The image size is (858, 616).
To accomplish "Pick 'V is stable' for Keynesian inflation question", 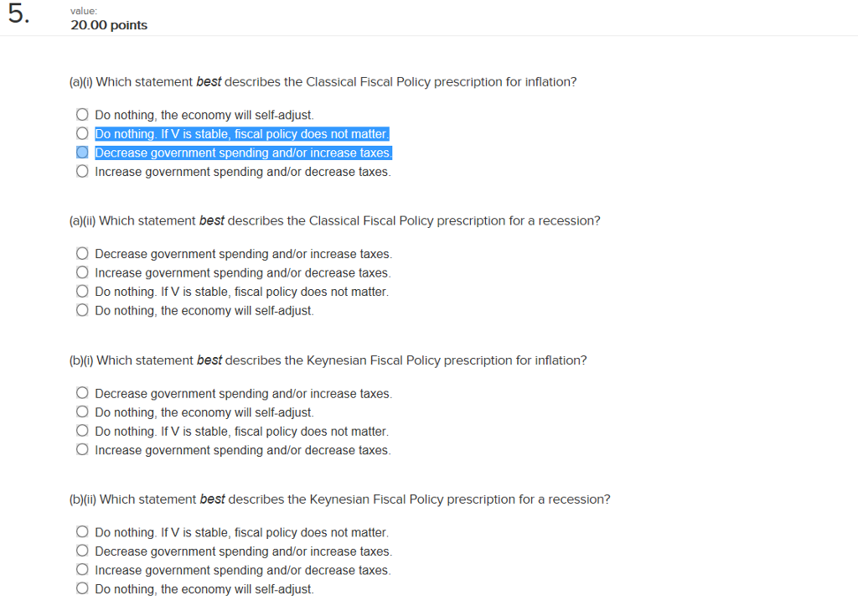I will [x=82, y=432].
